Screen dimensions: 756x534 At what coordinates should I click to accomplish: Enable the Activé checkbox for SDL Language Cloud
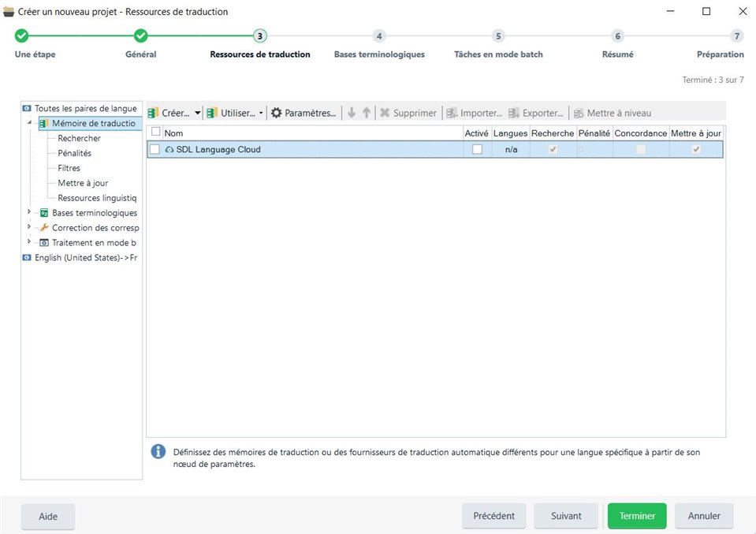(x=477, y=149)
